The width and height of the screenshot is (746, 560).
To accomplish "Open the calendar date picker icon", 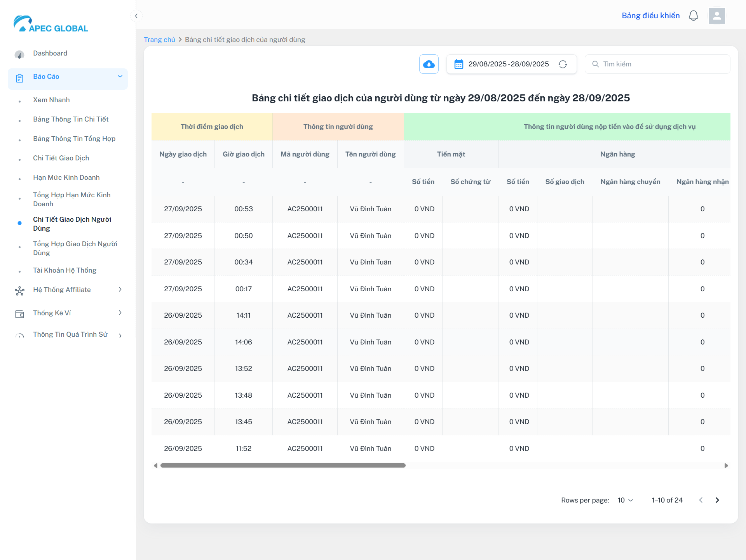I will (x=458, y=64).
